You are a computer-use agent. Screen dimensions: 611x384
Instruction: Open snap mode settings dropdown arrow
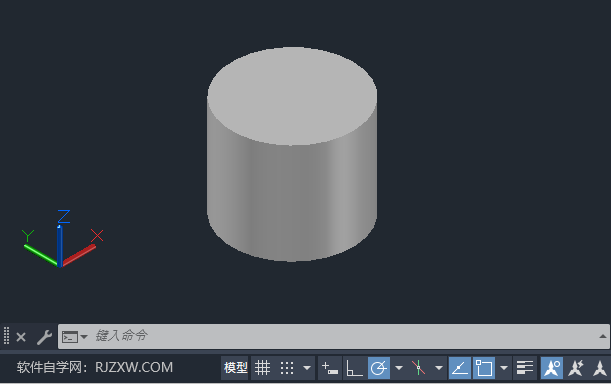point(307,368)
